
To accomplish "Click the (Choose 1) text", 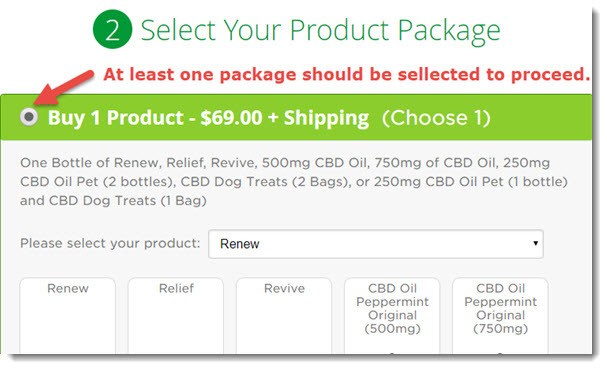I will click(x=436, y=118).
